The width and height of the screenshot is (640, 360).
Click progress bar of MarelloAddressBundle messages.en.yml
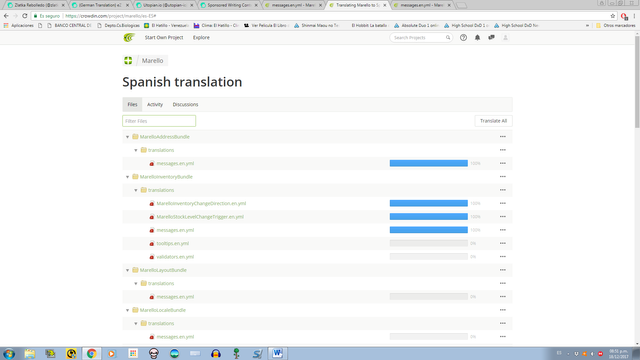pos(429,163)
